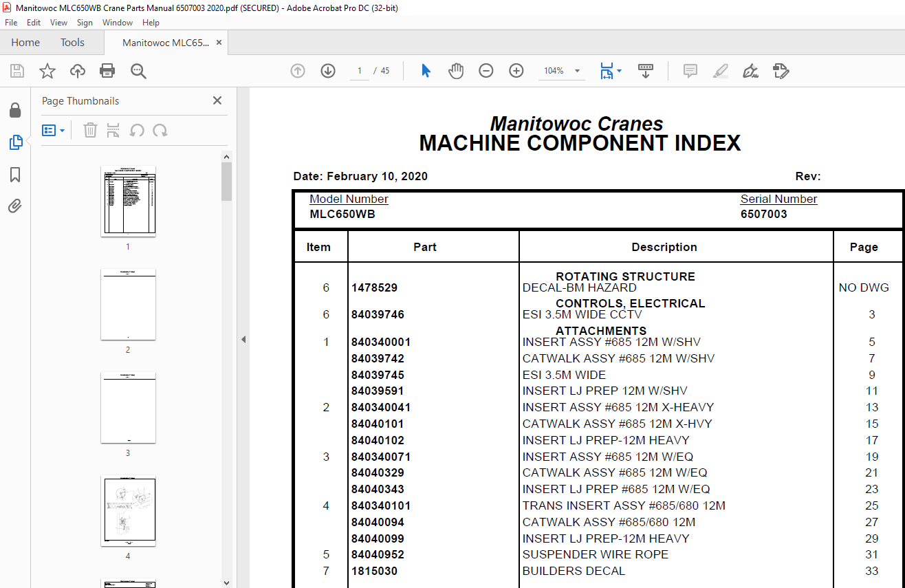Expand the page fit options arrow
Viewport: 905px width, 588px height.
click(619, 71)
